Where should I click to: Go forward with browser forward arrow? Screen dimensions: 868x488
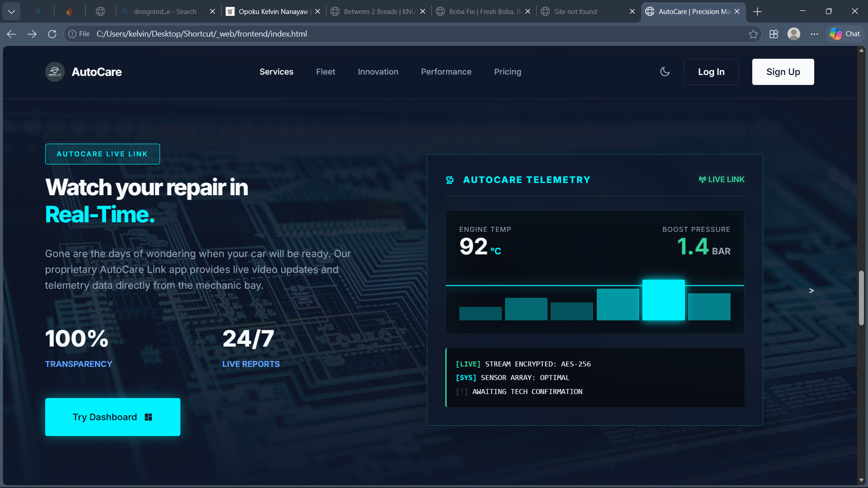32,34
